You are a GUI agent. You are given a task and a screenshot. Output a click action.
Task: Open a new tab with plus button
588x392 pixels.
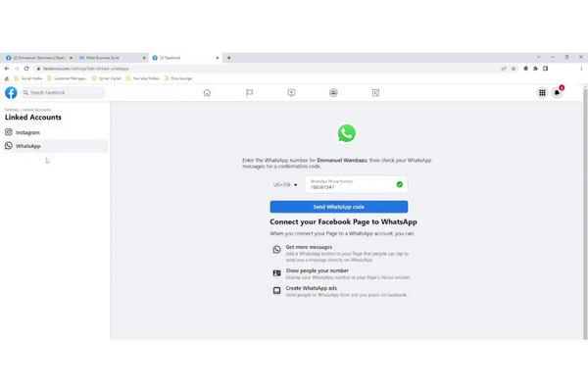[x=228, y=58]
